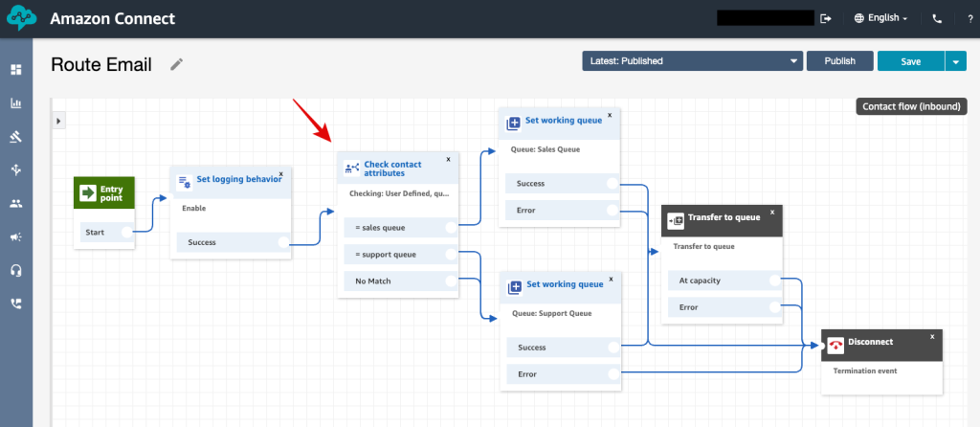
Task: Open the Set working queue Sales Queue title
Action: (564, 121)
